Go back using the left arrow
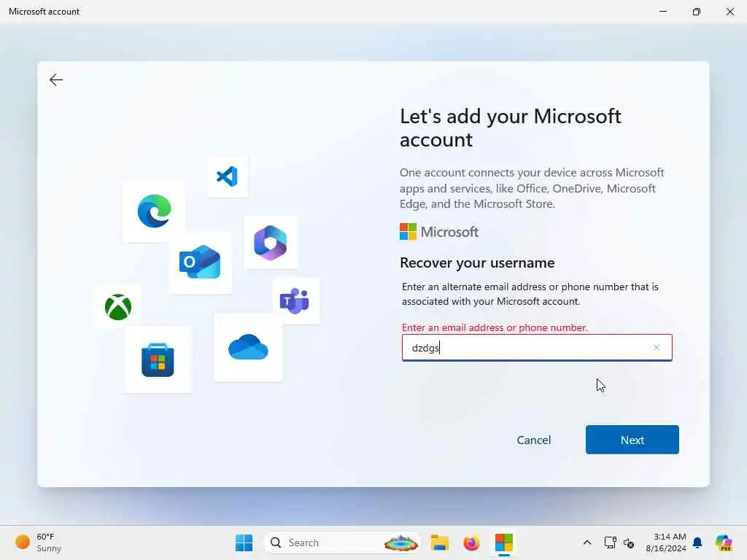Viewport: 747px width, 560px height. coord(56,79)
